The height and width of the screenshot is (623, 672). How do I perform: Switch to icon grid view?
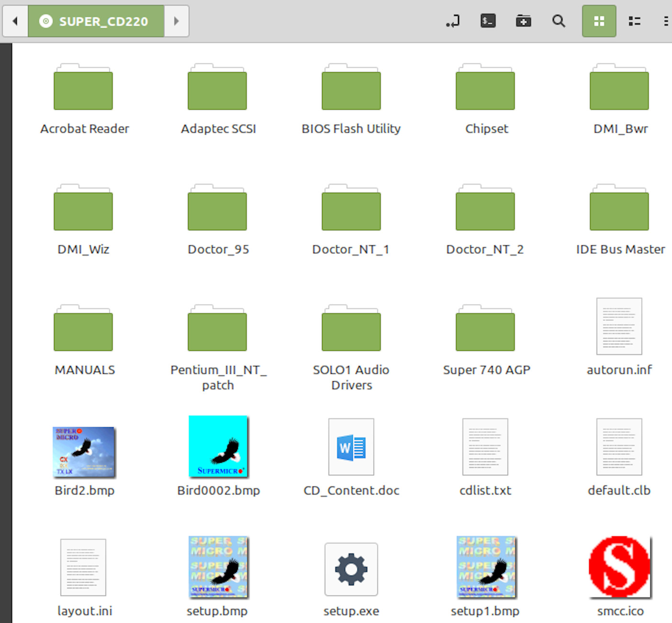pyautogui.click(x=599, y=21)
